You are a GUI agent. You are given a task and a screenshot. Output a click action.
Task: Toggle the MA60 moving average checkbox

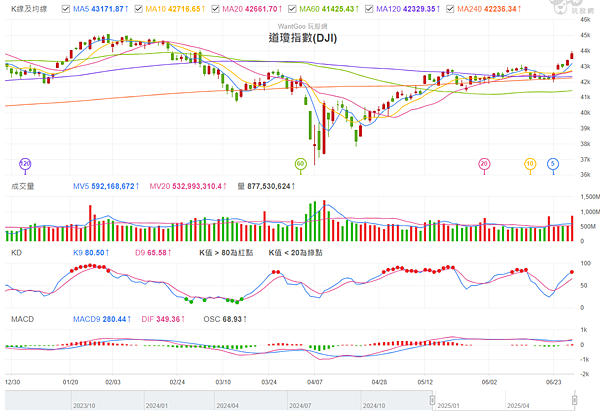coord(292,9)
